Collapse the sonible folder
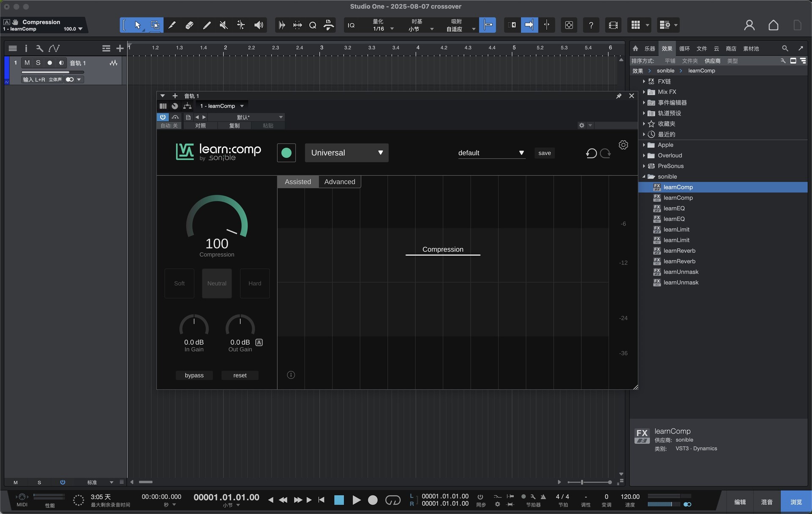This screenshot has width=812, height=514. (644, 176)
